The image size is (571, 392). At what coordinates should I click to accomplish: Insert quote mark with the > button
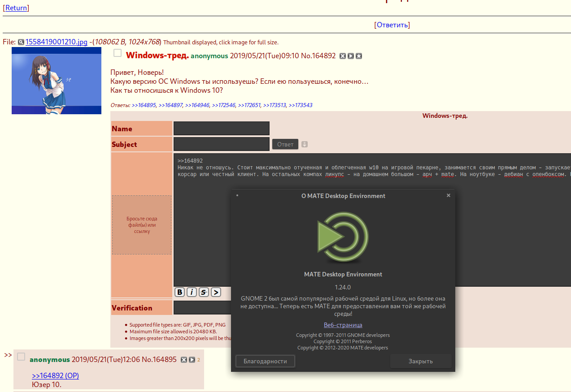[x=216, y=292]
